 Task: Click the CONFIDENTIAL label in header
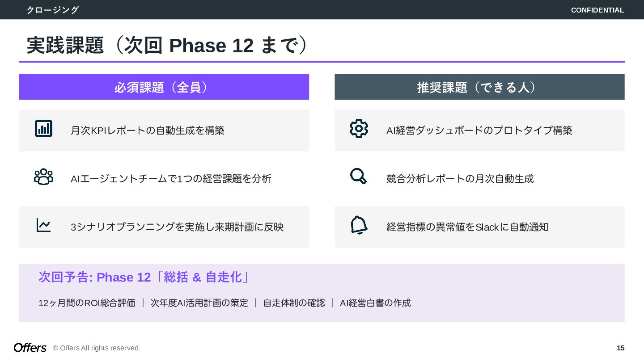597,10
